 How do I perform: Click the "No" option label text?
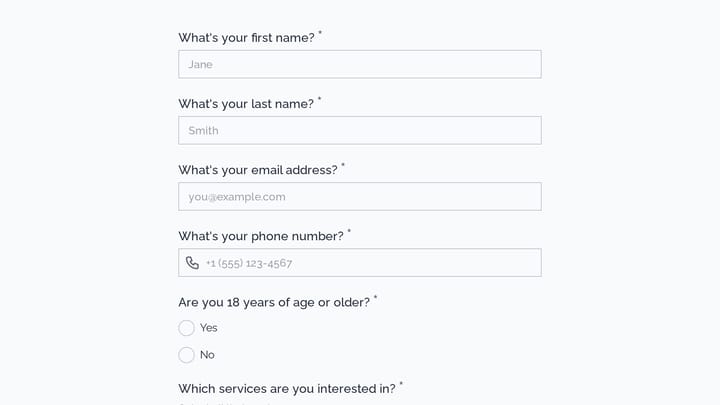207,355
